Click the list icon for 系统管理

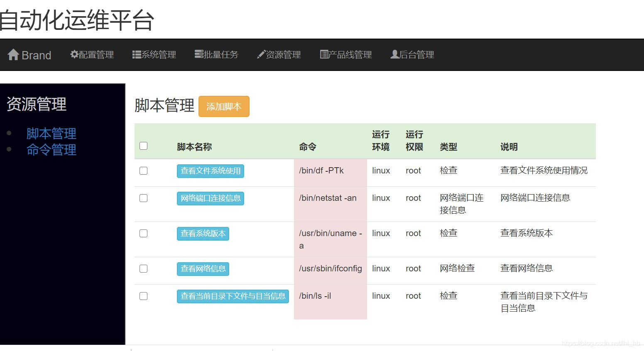[x=137, y=54]
